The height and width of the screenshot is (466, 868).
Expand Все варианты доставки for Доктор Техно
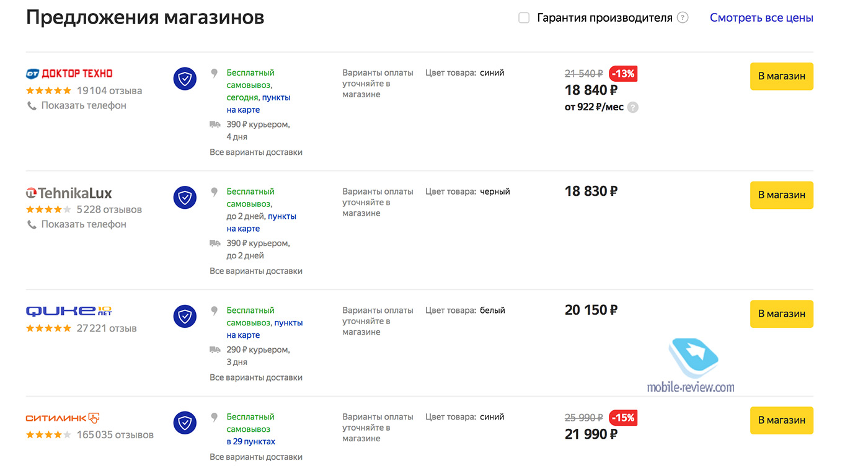pos(256,152)
